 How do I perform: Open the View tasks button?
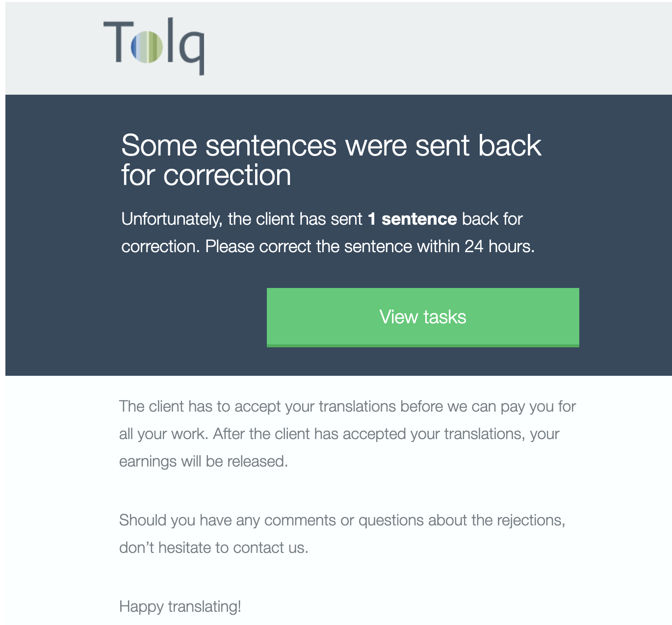(423, 317)
